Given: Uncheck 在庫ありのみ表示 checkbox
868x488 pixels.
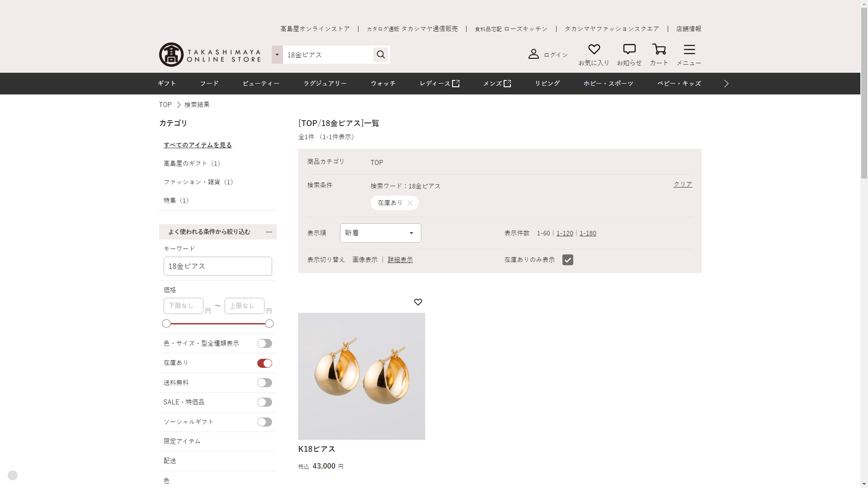Looking at the screenshot, I should [567, 260].
